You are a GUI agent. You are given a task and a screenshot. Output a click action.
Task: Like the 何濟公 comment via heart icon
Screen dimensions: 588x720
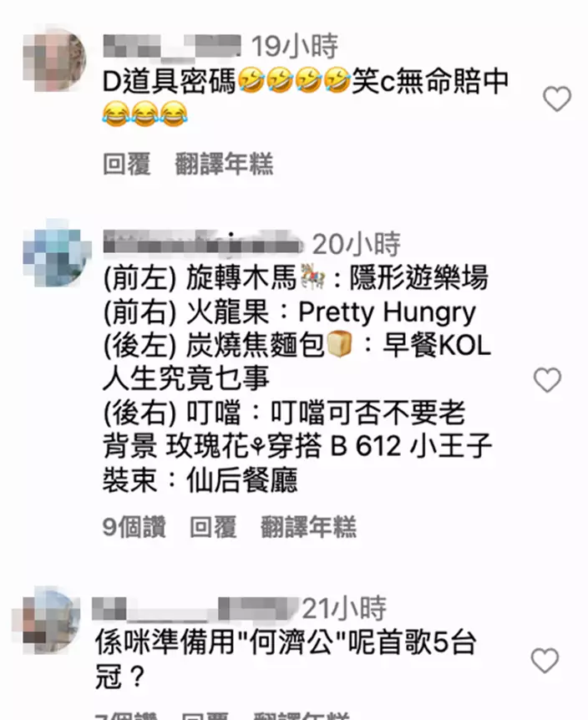coord(545,661)
